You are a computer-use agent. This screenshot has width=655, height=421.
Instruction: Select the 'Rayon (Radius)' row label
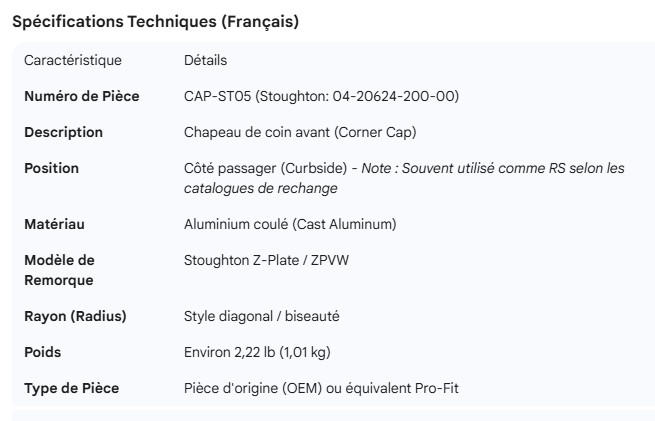(x=75, y=316)
